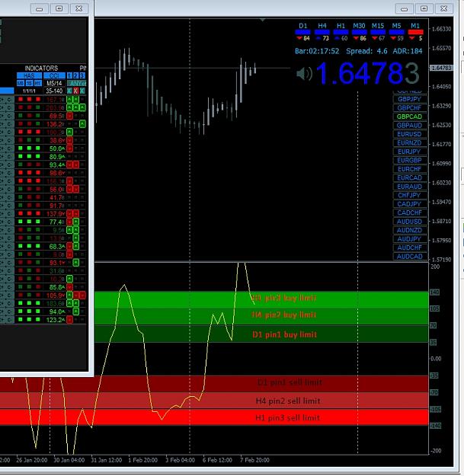Click CCI value 69.5 in dashboard

(56, 116)
